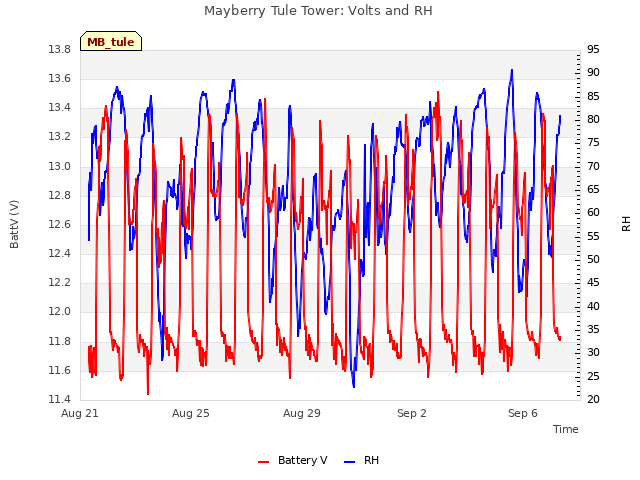Click the 12.6 voltage axis value
640x480 pixels.
[60, 224]
